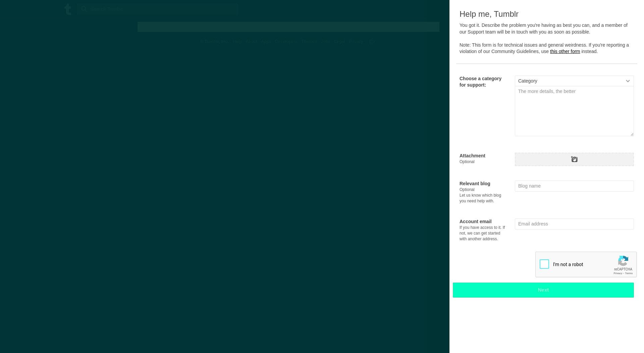
Task: Click the 'Account email' label
Action: coord(476,221)
